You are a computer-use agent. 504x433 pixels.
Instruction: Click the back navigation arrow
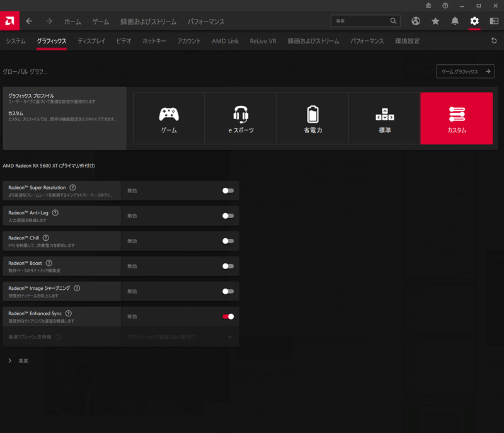click(29, 21)
